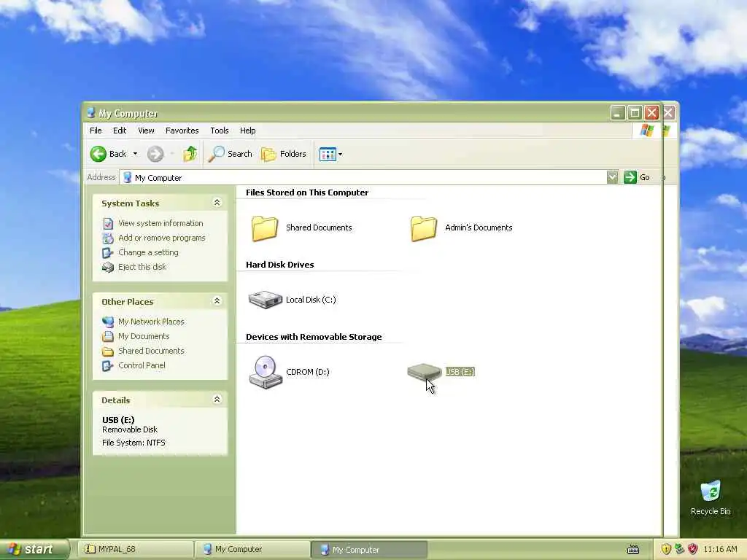The height and width of the screenshot is (560, 747).
Task: Toggle the Folders pane button
Action: point(284,154)
